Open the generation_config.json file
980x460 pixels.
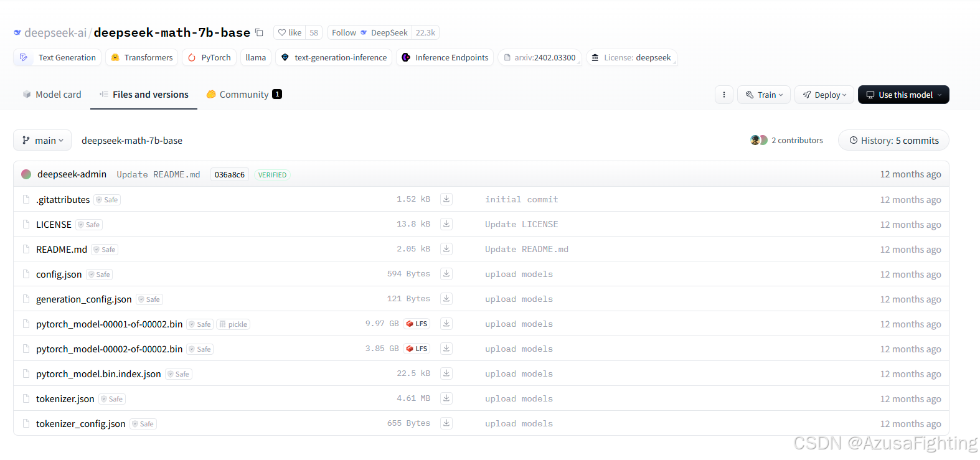pos(84,299)
